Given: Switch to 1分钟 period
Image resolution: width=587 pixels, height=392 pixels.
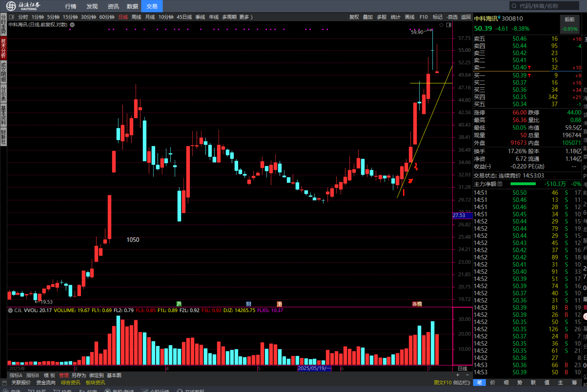Looking at the screenshot, I should click(x=37, y=17).
